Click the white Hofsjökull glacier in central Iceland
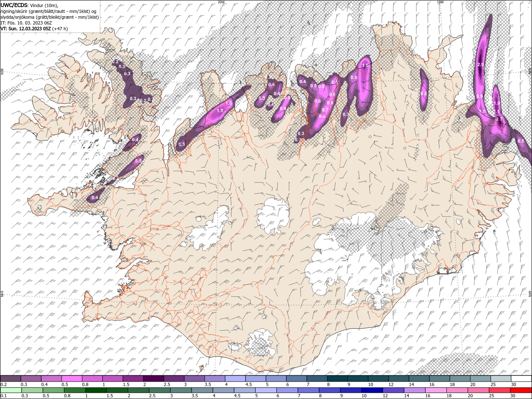 pos(274,215)
